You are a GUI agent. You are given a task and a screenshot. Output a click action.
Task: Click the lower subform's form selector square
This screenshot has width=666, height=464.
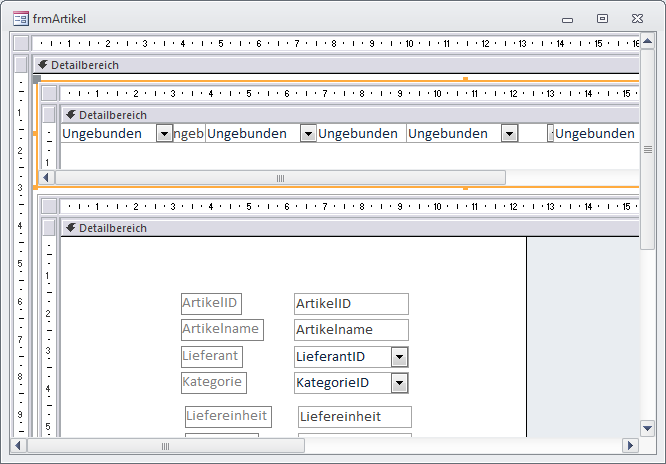tap(48, 206)
